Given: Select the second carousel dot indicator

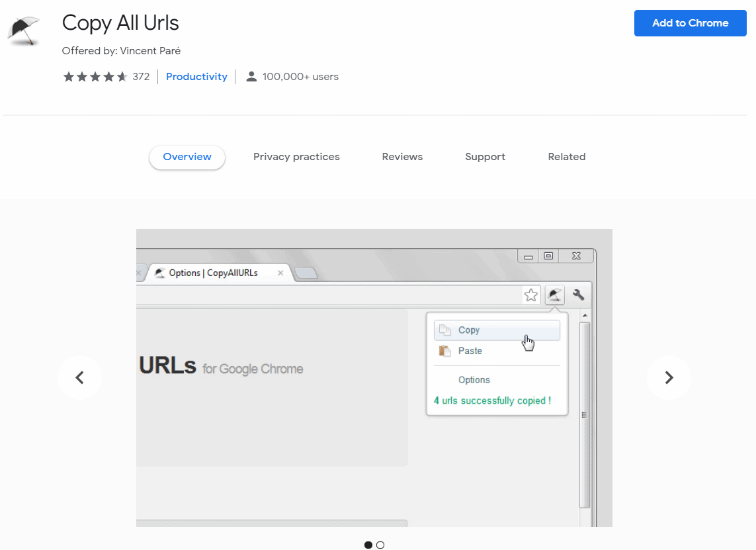Looking at the screenshot, I should [x=380, y=545].
